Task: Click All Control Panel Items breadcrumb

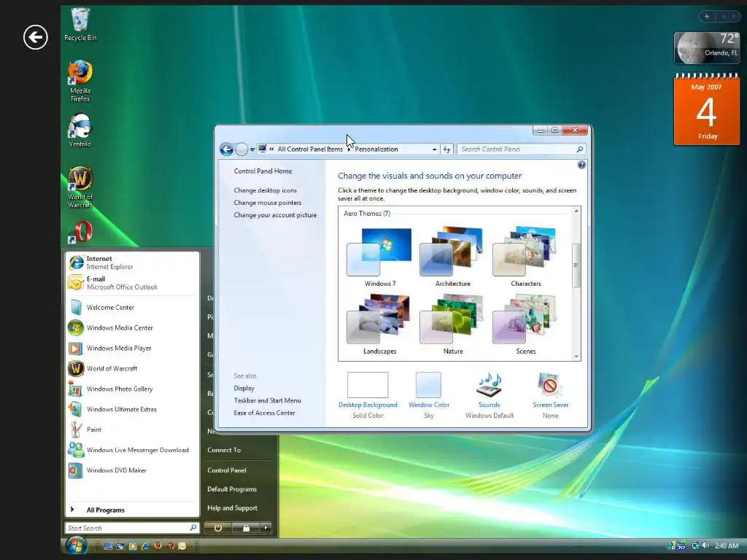Action: (x=310, y=149)
